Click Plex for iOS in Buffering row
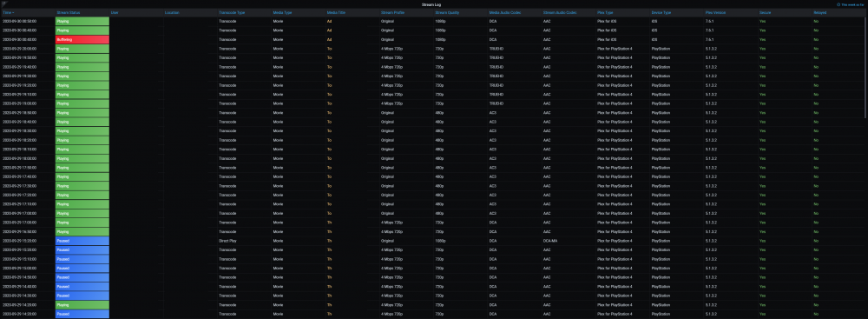This screenshot has height=319, width=868. pyautogui.click(x=608, y=39)
